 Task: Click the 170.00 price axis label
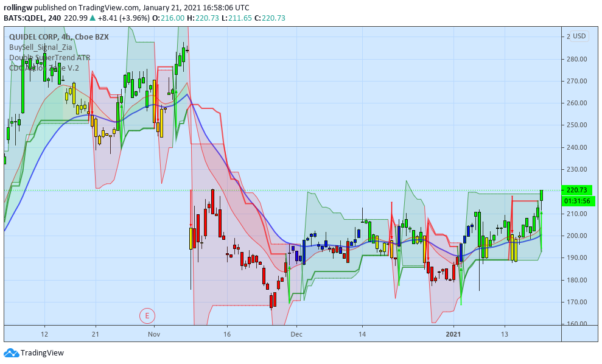tap(576, 302)
